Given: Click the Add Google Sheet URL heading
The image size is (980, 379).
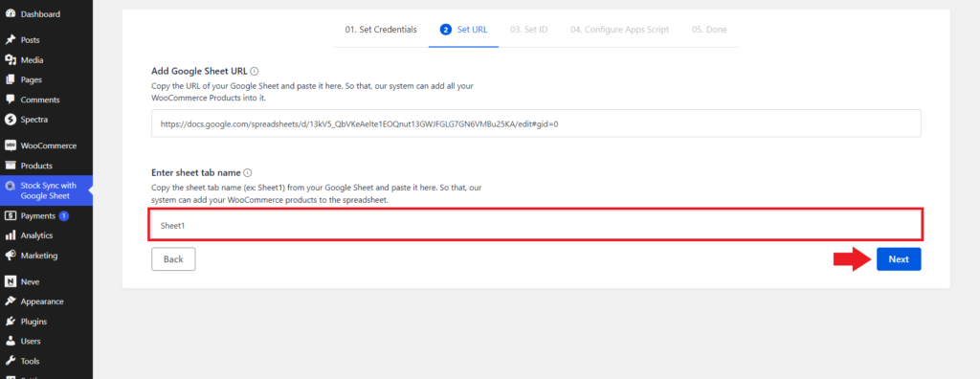Looking at the screenshot, I should click(x=199, y=71).
